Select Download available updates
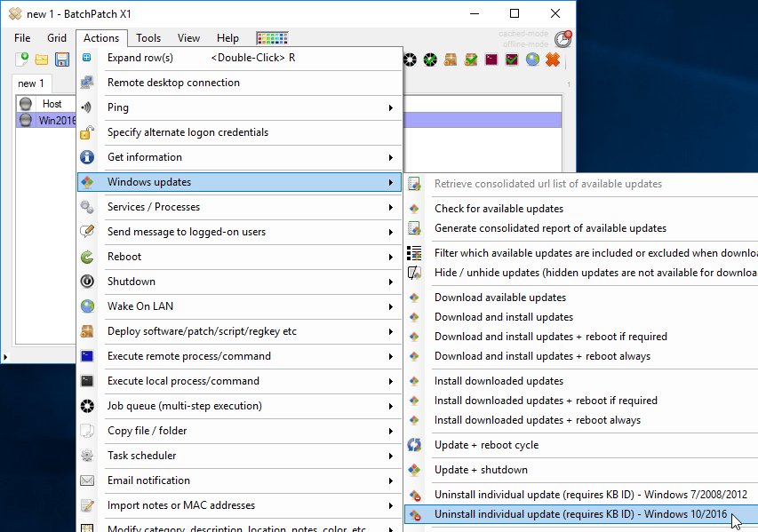Screen dimensions: 758x532 coord(581,298)
